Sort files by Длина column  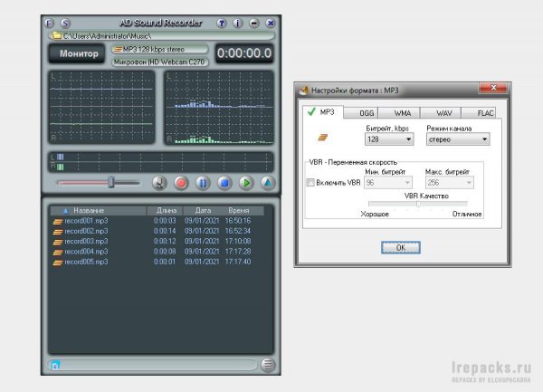[x=166, y=211]
